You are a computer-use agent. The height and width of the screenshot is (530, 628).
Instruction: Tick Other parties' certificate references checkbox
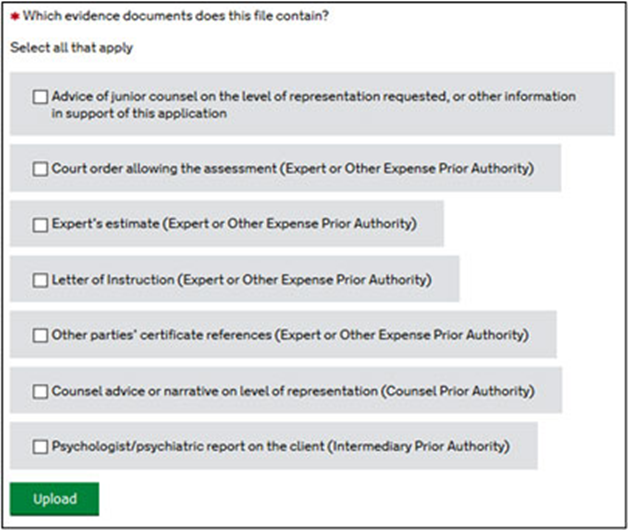click(40, 335)
